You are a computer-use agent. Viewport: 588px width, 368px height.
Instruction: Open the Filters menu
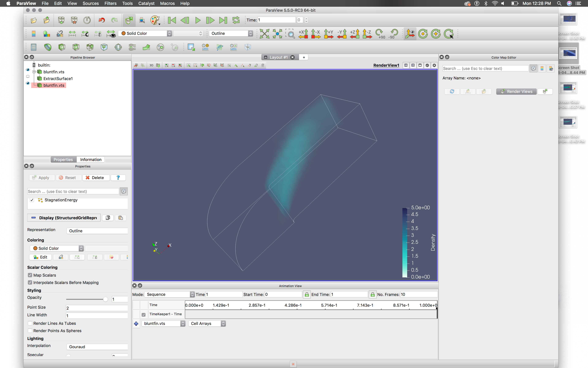click(x=110, y=3)
